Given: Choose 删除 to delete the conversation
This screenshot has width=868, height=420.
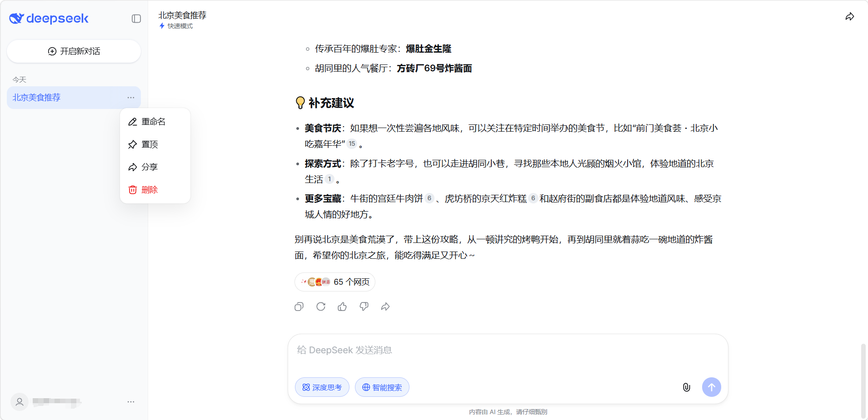Looking at the screenshot, I should coord(155,190).
